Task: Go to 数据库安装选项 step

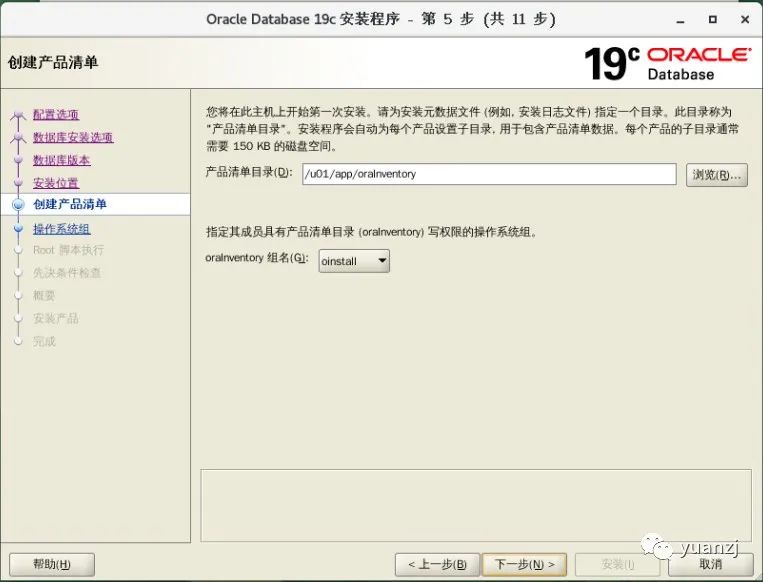Action: pos(73,137)
